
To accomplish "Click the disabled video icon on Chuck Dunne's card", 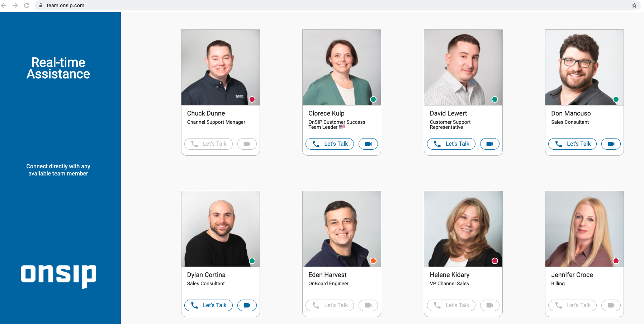I will pos(247,144).
